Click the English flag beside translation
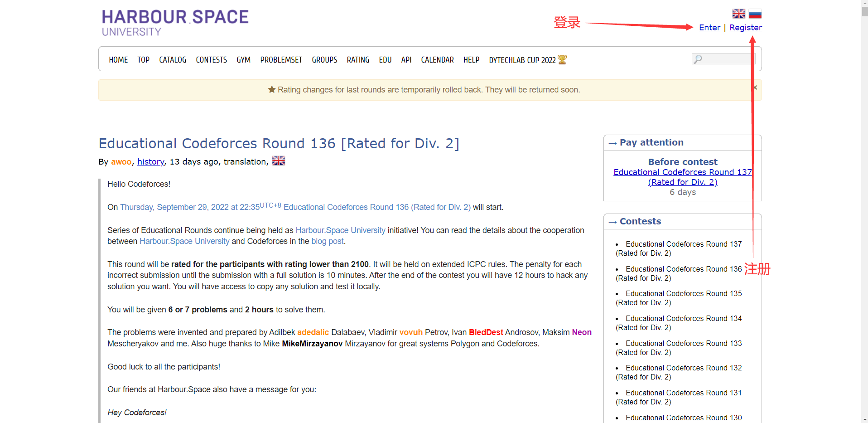868x423 pixels. [x=279, y=161]
